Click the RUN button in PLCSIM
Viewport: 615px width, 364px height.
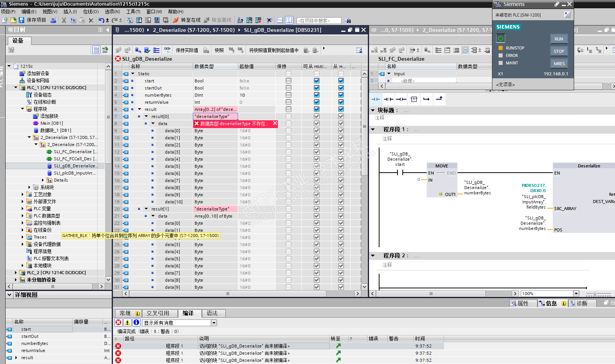[559, 39]
